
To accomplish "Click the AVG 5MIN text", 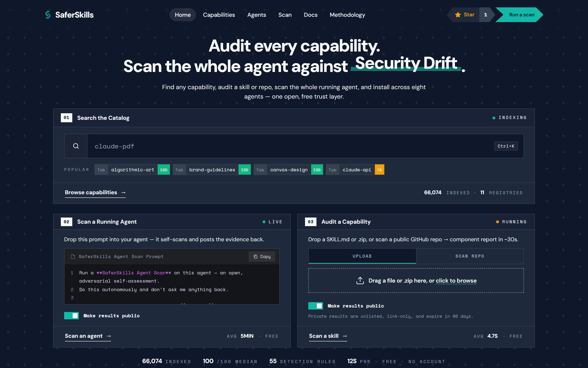I will [240, 336].
